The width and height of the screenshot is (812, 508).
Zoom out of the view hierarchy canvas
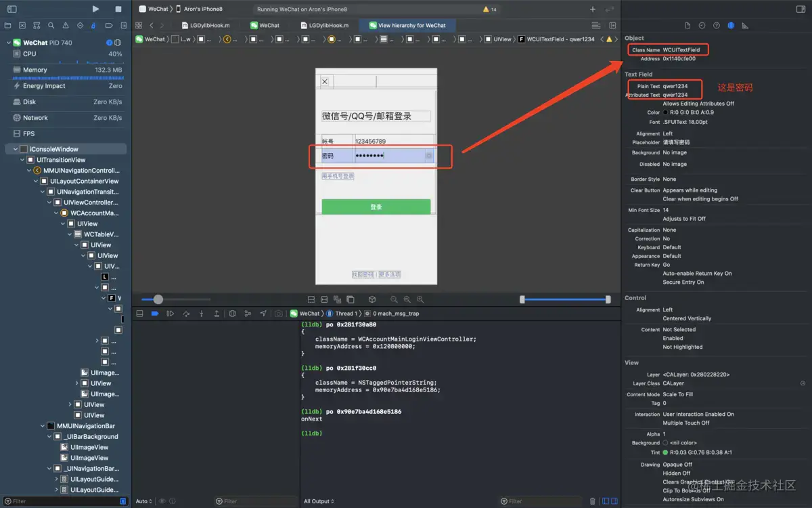click(394, 299)
